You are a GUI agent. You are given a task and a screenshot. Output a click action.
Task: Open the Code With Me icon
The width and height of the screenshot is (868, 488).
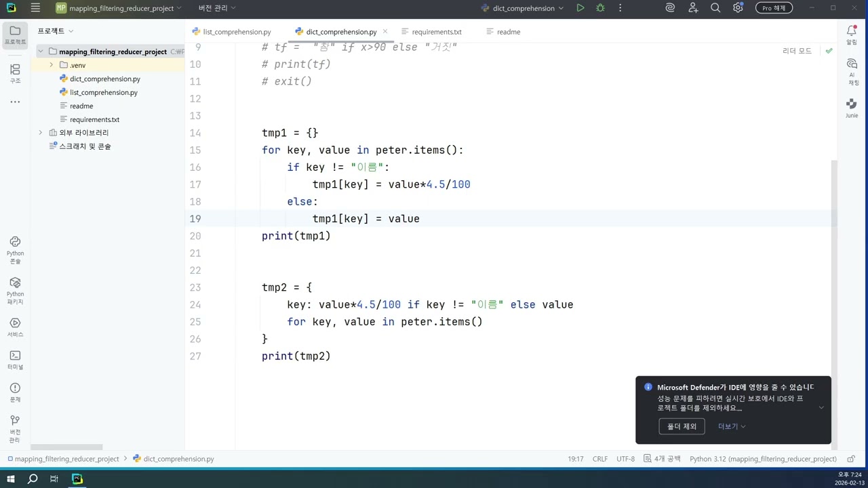pos(693,8)
